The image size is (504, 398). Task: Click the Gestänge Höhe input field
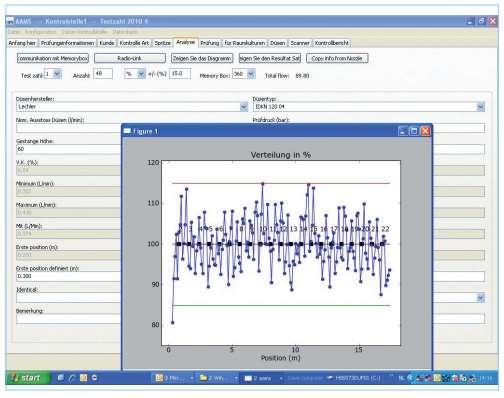tap(68, 149)
